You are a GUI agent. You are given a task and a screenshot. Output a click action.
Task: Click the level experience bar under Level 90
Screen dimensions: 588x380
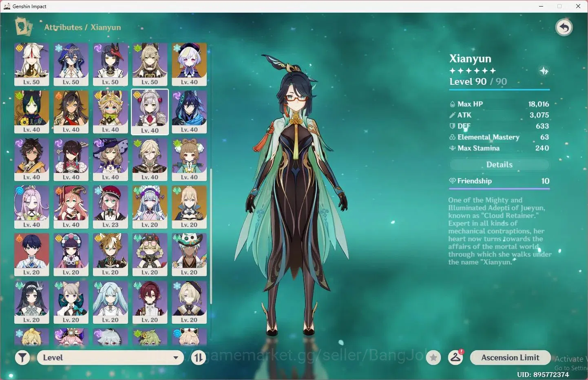(x=500, y=89)
